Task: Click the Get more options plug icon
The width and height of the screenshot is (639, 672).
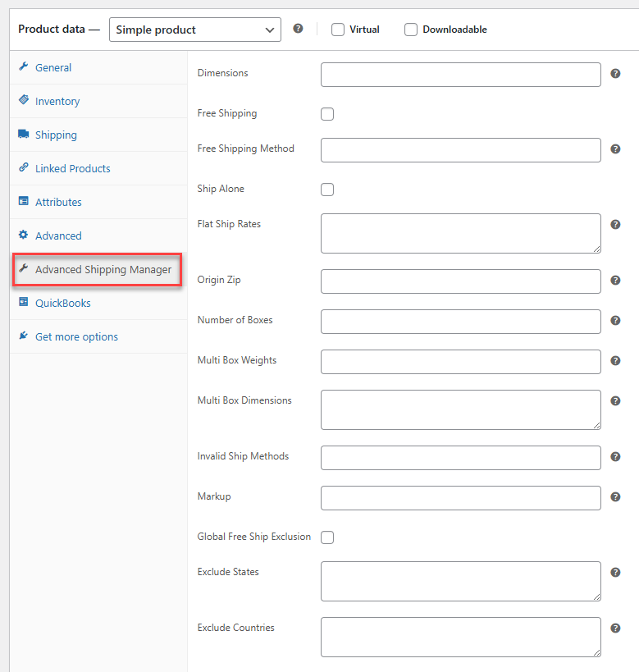Action: point(24,336)
